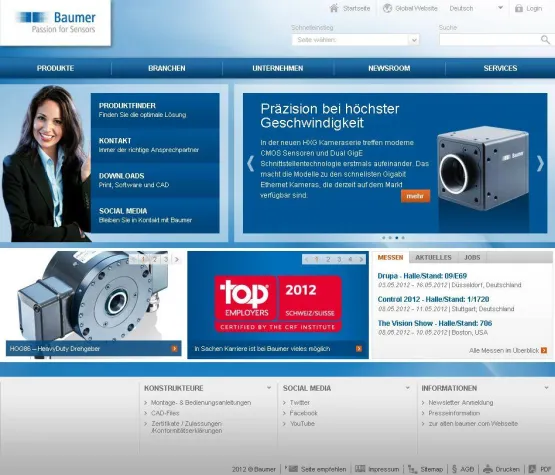This screenshot has height=475, width=555.
Task: Click the Seite empfehlen mail icon
Action: tap(292, 469)
